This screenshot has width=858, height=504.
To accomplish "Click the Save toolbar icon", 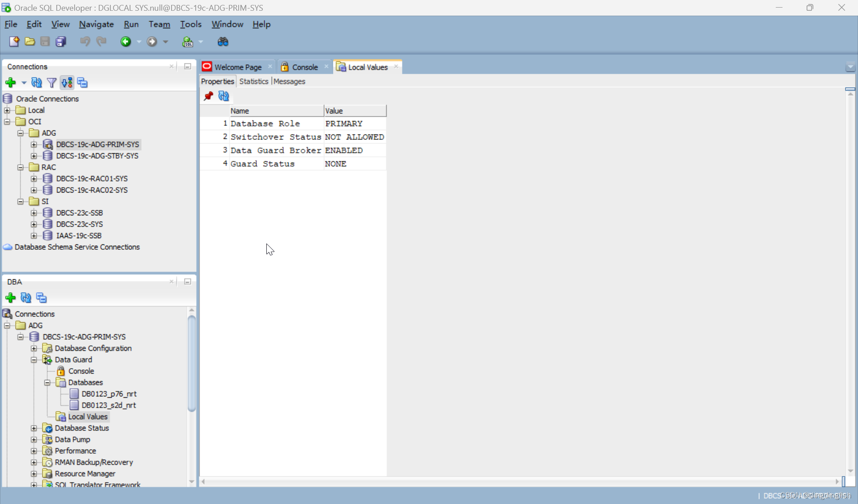I will [x=45, y=42].
